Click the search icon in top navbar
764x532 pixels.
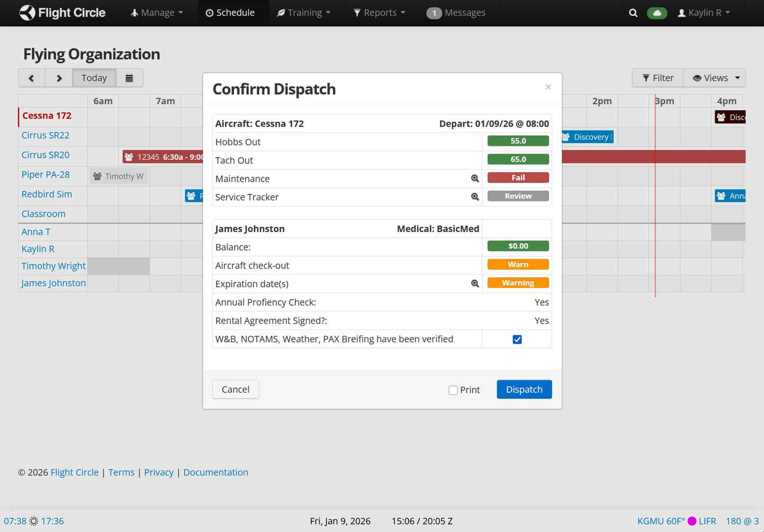pyautogui.click(x=633, y=13)
